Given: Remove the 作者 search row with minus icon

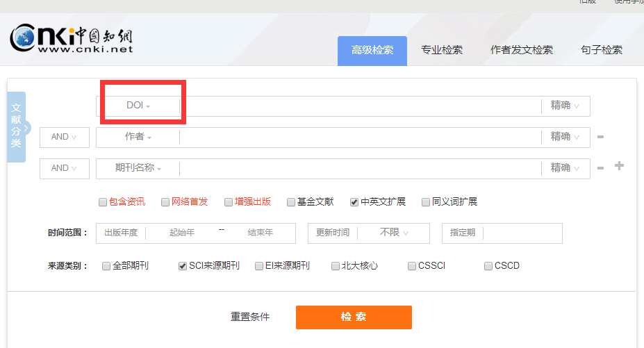Looking at the screenshot, I should [x=600, y=137].
